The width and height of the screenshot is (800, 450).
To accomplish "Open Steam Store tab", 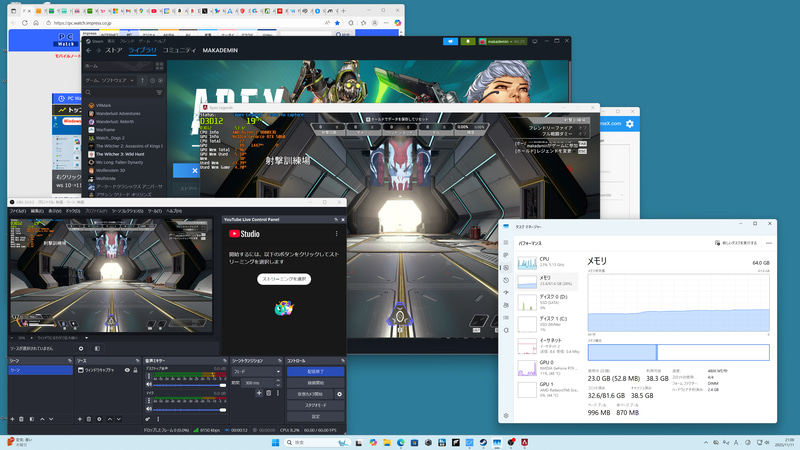I will click(x=113, y=50).
